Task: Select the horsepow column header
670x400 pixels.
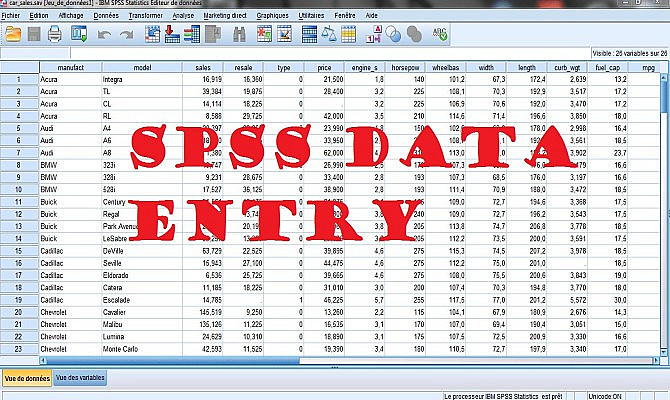Action: click(x=406, y=68)
